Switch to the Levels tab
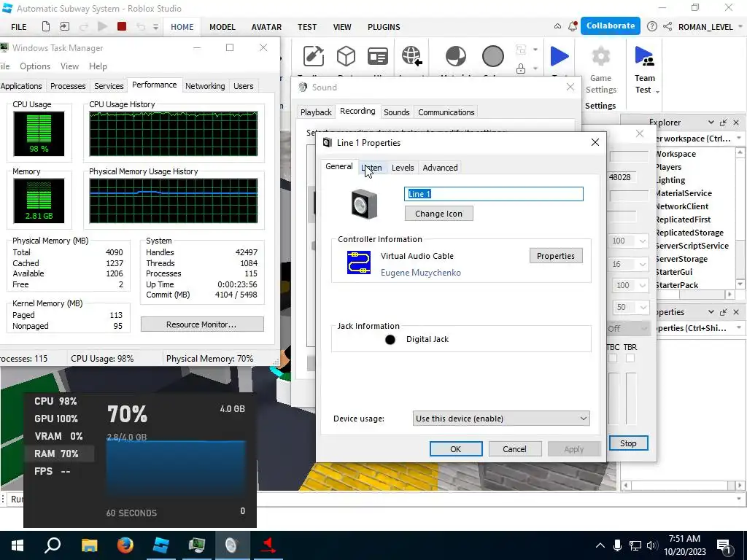The height and width of the screenshot is (560, 747). [403, 168]
